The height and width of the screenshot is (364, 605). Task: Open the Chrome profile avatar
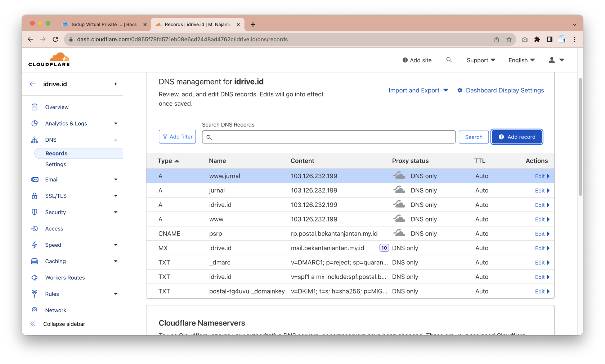click(x=562, y=39)
